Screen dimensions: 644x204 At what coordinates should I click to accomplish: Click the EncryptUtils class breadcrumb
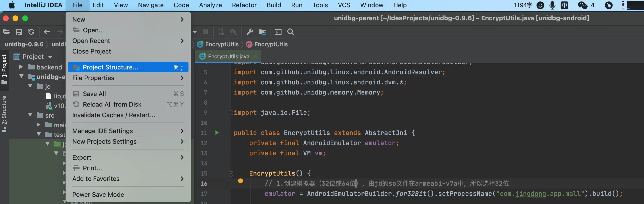218,44
